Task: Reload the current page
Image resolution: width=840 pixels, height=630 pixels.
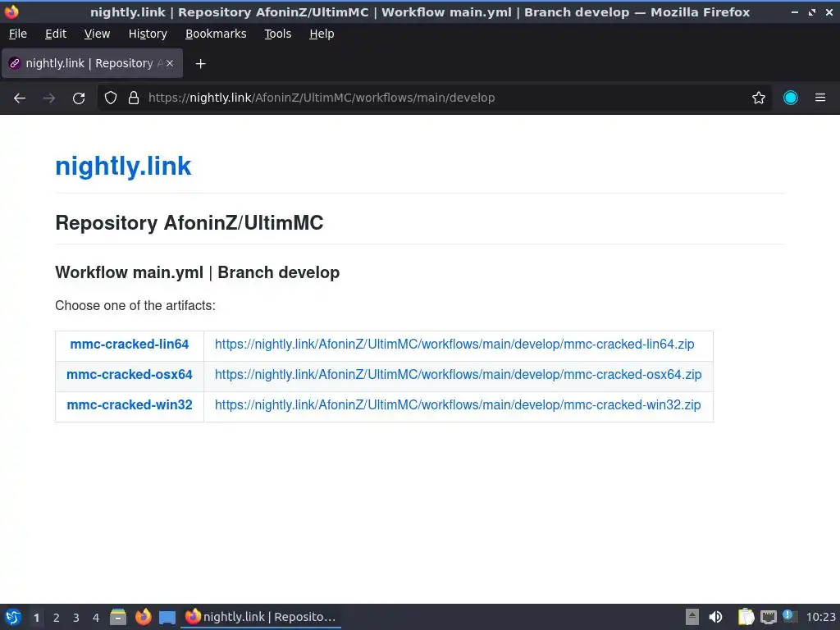Action: click(79, 98)
